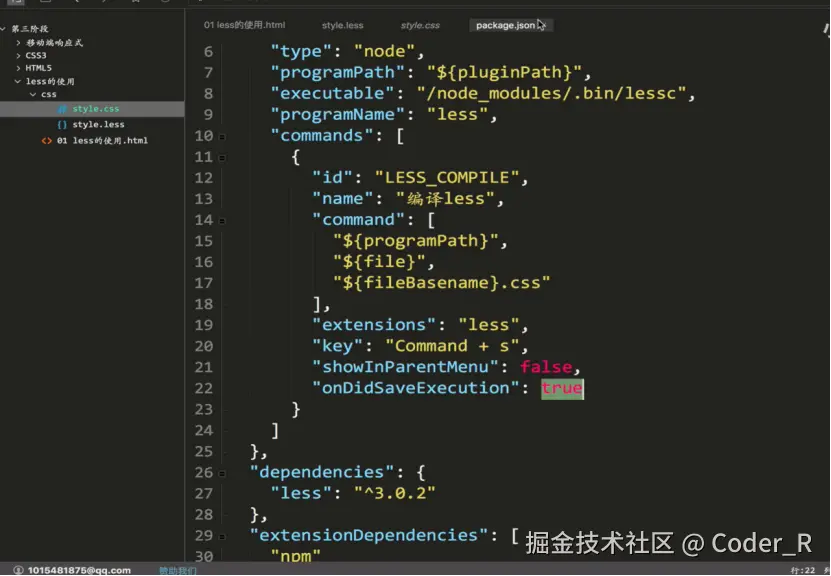
Task: Collapse the css subfolder
Action: [33, 94]
